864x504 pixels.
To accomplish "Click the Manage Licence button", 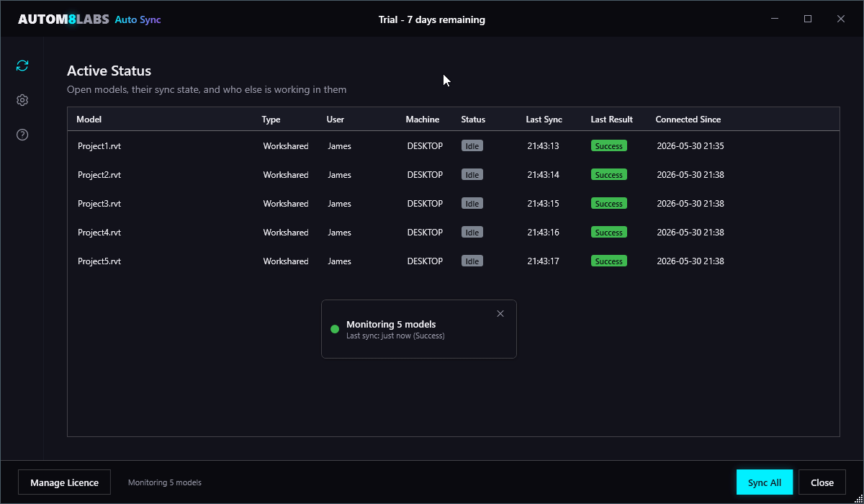I will click(x=65, y=482).
